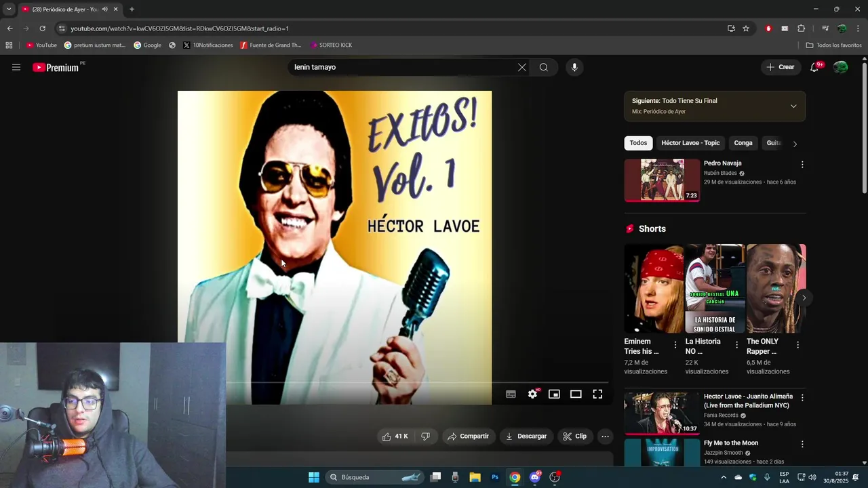Click the Crear button
The height and width of the screenshot is (488, 868).
[x=781, y=67]
